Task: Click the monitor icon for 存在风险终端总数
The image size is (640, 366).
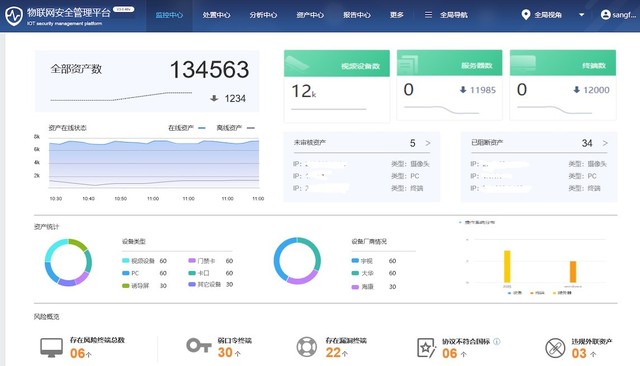Action: pos(51,348)
